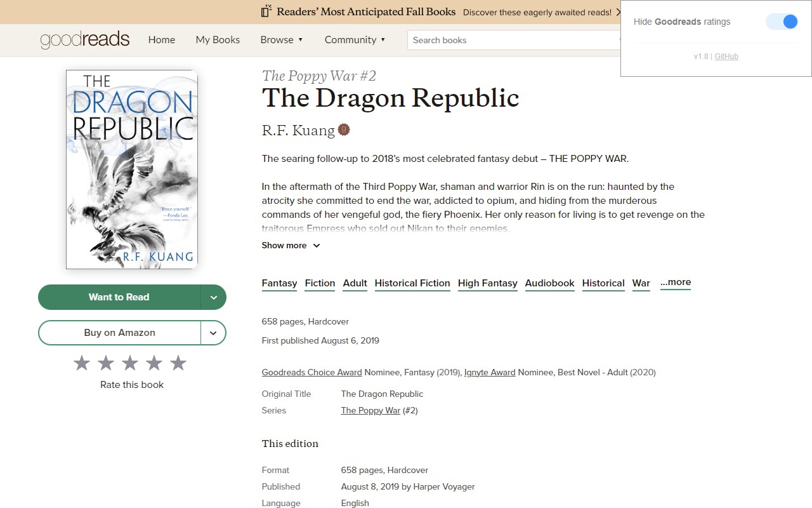Go to the Home menu item
Image resolution: width=812 pixels, height=508 pixels.
coord(161,39)
